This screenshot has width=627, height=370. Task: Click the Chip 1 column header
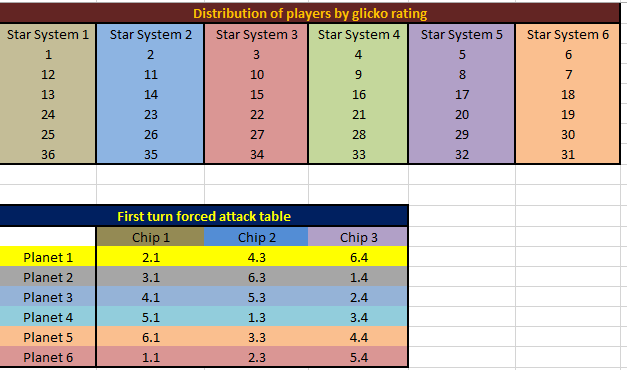(150, 237)
